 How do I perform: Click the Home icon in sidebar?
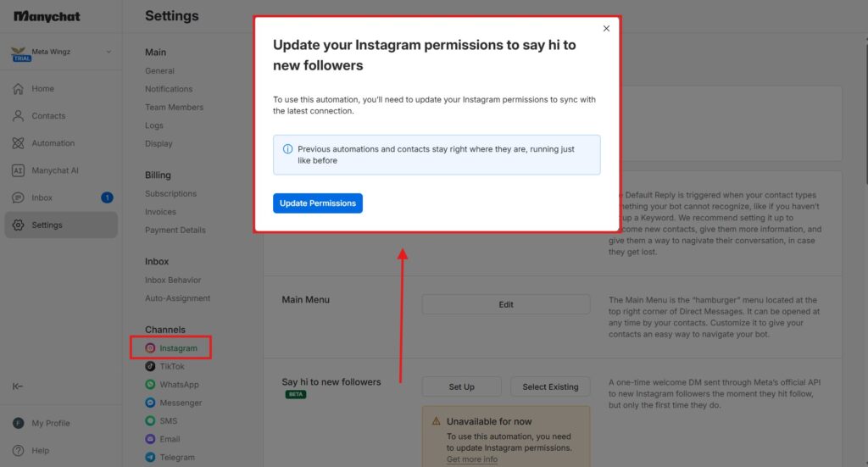click(19, 88)
